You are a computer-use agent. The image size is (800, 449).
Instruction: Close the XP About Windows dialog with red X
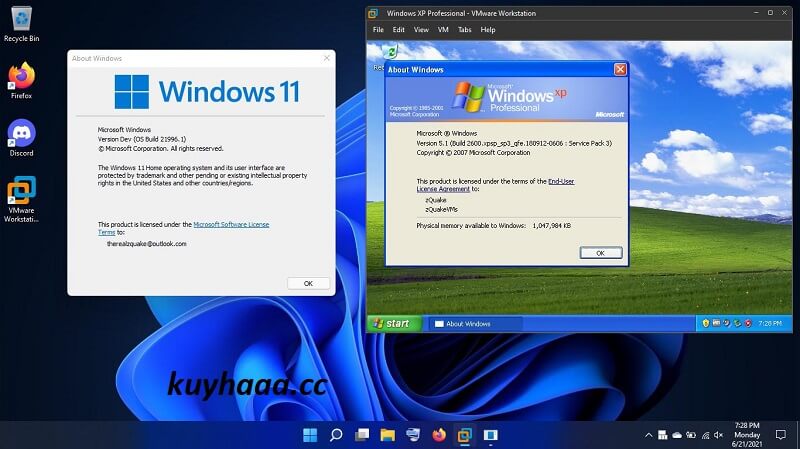(620, 69)
